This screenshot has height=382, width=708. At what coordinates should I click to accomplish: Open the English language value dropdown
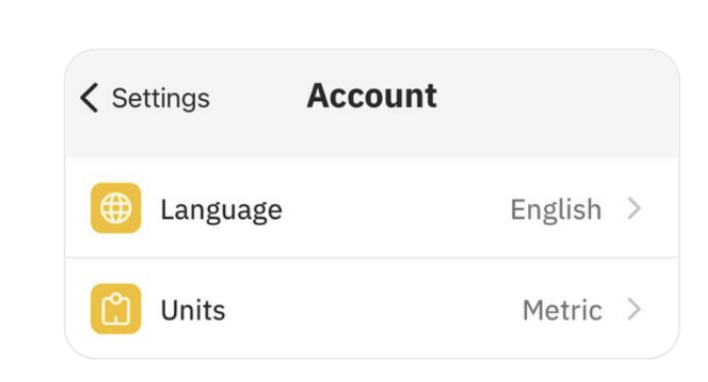pos(556,210)
